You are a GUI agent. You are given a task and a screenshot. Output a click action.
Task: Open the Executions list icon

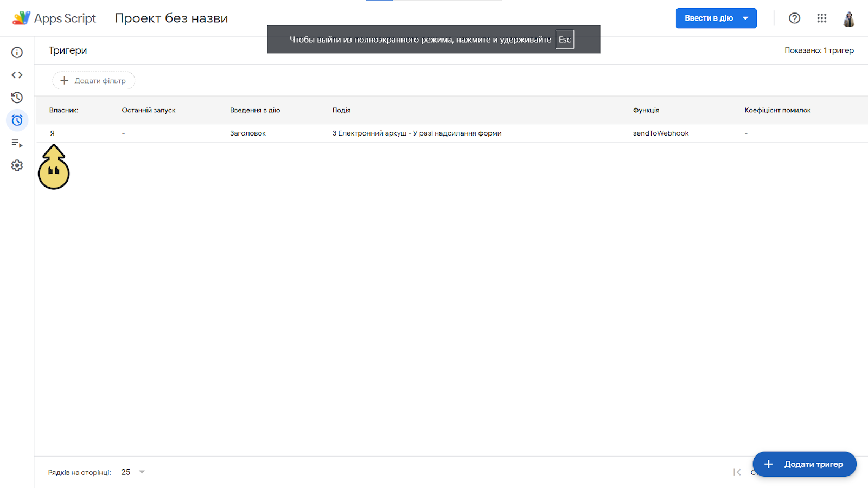(17, 143)
